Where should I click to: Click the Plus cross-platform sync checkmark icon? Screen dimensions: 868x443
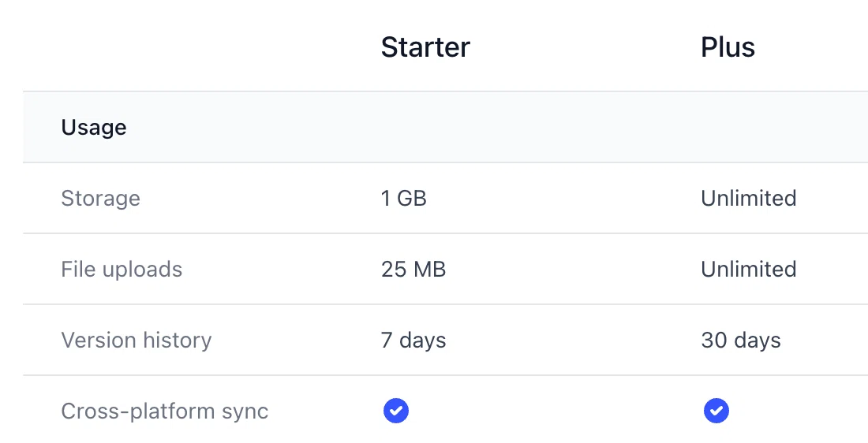(x=716, y=411)
